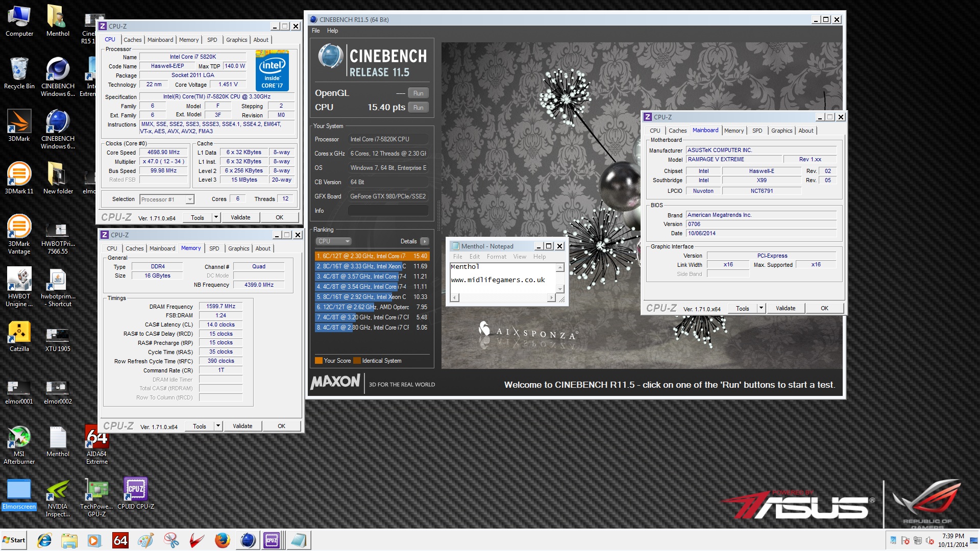The height and width of the screenshot is (551, 980).
Task: Select ranking row 6 AMD Opteron 7.95
Action: 372,307
